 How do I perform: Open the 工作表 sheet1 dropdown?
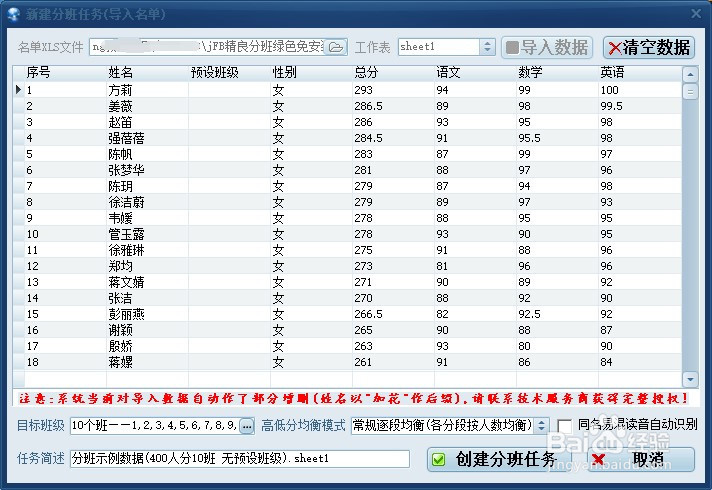487,47
